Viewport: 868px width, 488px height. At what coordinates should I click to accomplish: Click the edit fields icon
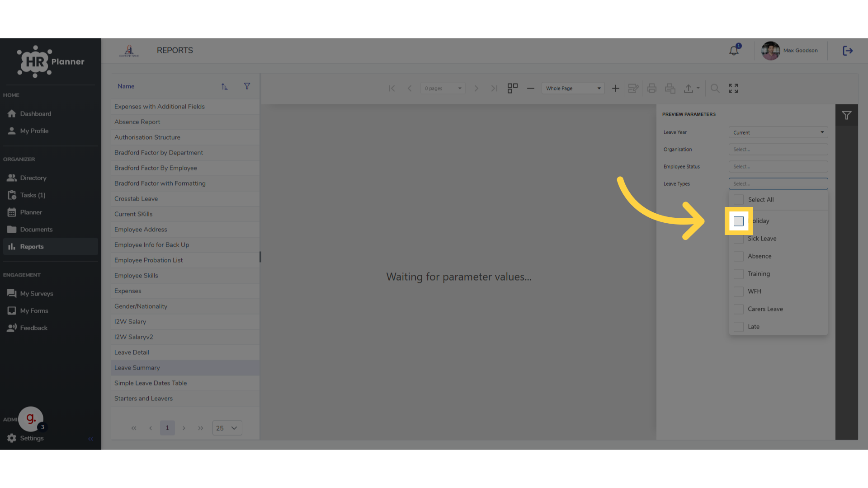(x=633, y=89)
